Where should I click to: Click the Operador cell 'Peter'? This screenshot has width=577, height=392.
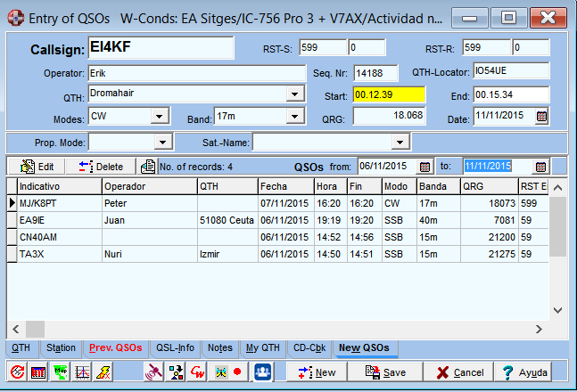click(x=149, y=203)
